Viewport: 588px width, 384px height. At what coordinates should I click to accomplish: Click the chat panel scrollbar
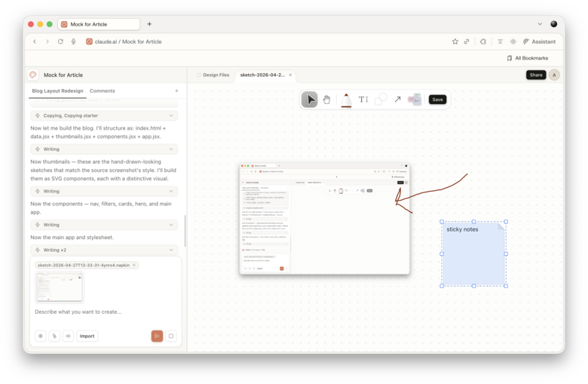click(185, 231)
